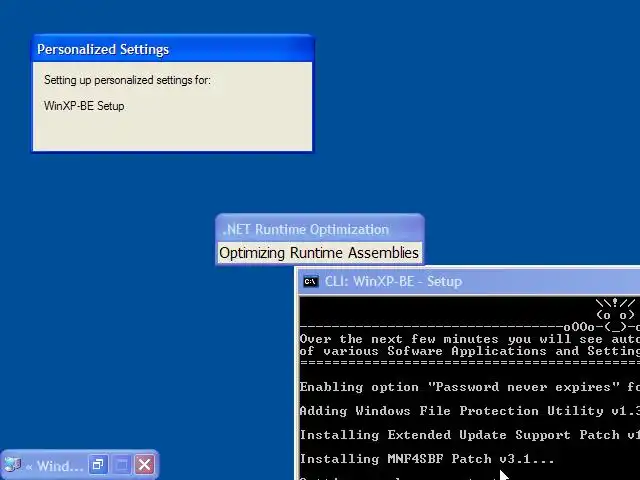Click the "Installing Extended Update Support Patch" line
This screenshot has width=640, height=480.
pyautogui.click(x=469, y=435)
